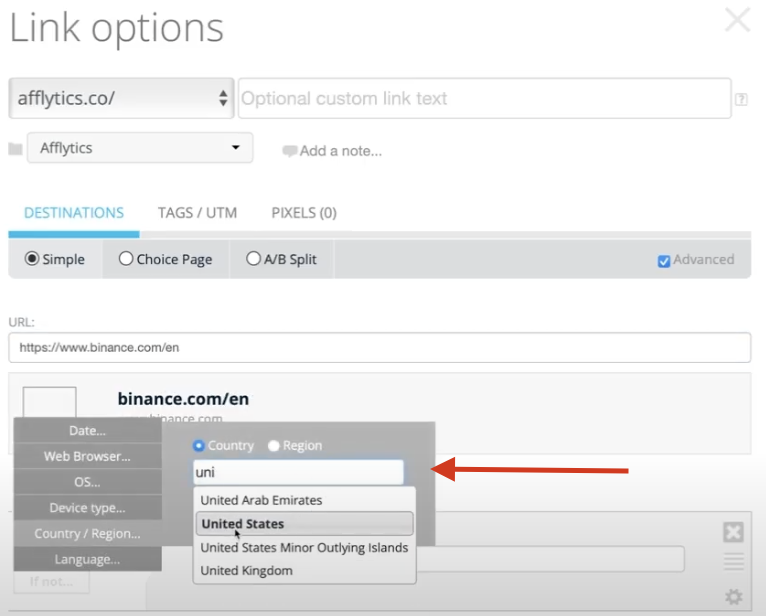Close the Link options dialog
Screen dimensions: 766x616
coord(737,20)
